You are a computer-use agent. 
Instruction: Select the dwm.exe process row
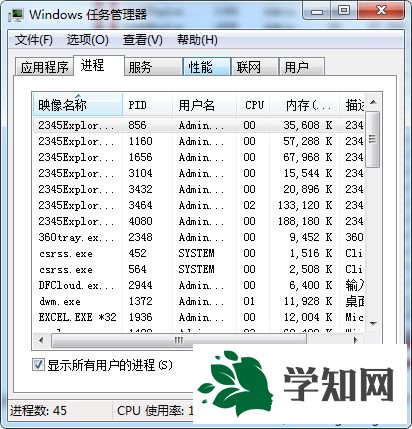click(x=199, y=301)
